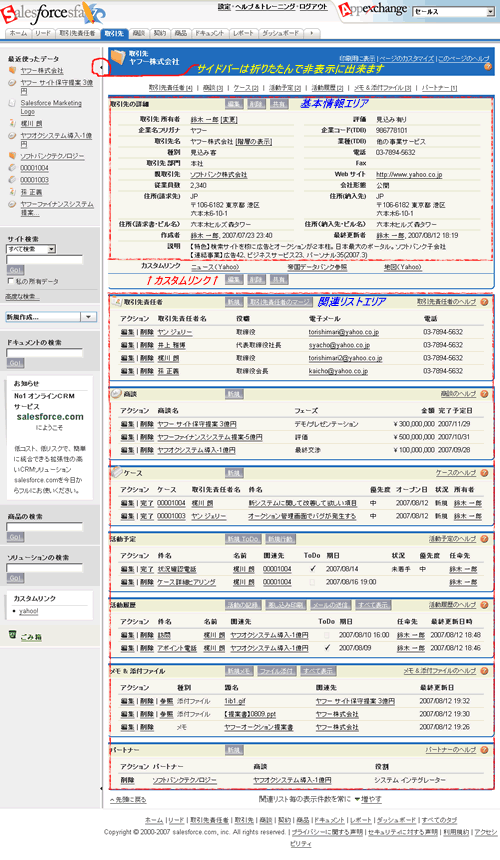Click the icon beside ヤフオクシステム導入-1億円 in the sidebar
Viewport: 500px width, 860px height.
pyautogui.click(x=12, y=135)
